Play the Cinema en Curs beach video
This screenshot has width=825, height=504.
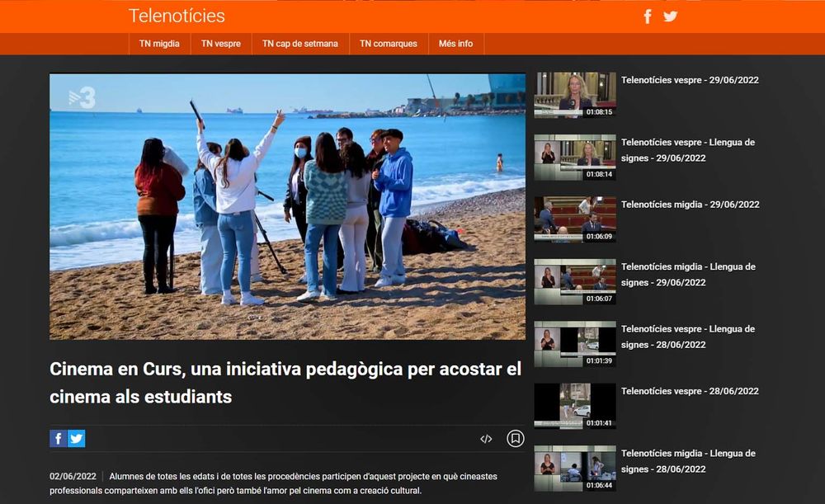pyautogui.click(x=287, y=206)
